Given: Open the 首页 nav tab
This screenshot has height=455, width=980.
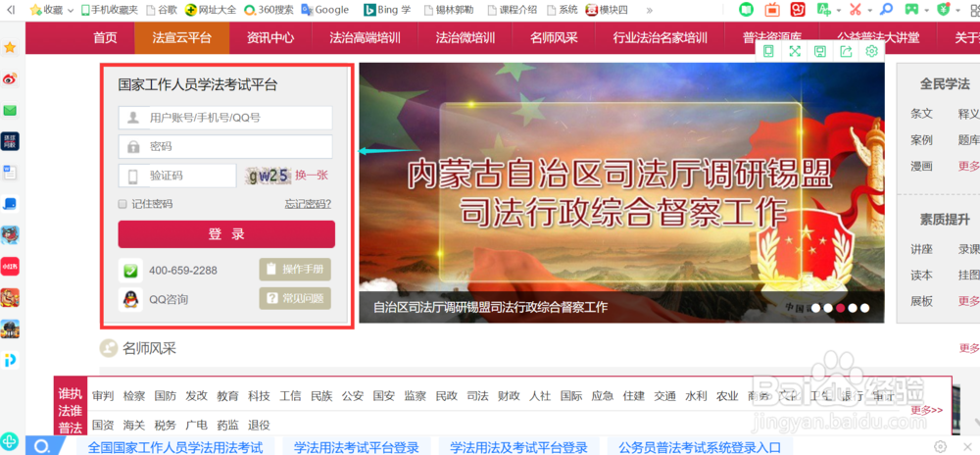Looking at the screenshot, I should point(105,37).
